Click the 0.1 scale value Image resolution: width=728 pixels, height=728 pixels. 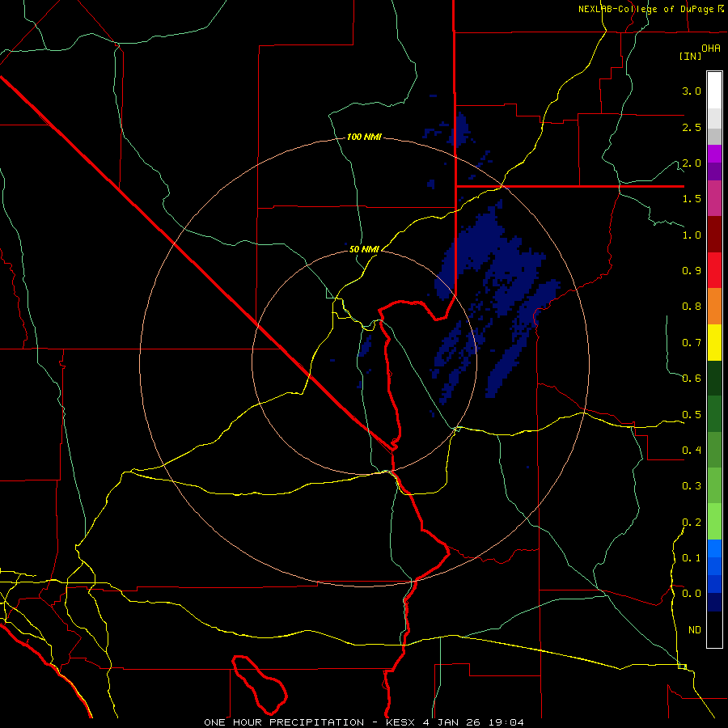692,558
